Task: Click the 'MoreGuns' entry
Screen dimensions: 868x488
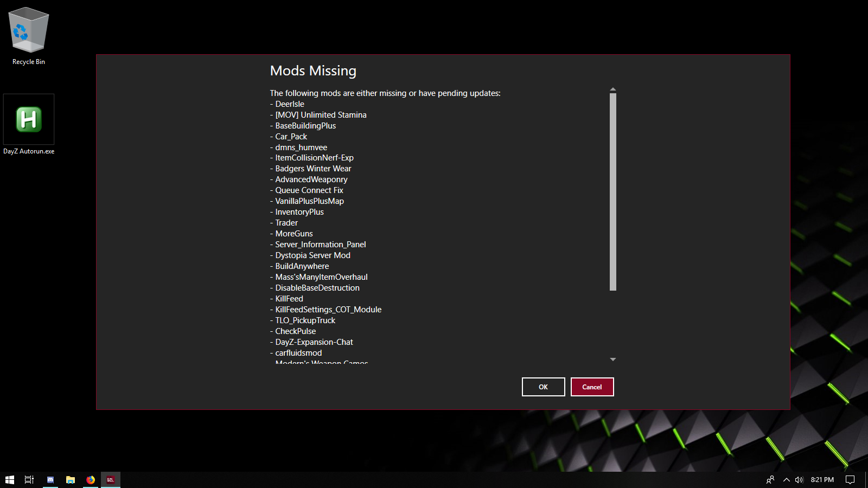Action: click(294, 234)
